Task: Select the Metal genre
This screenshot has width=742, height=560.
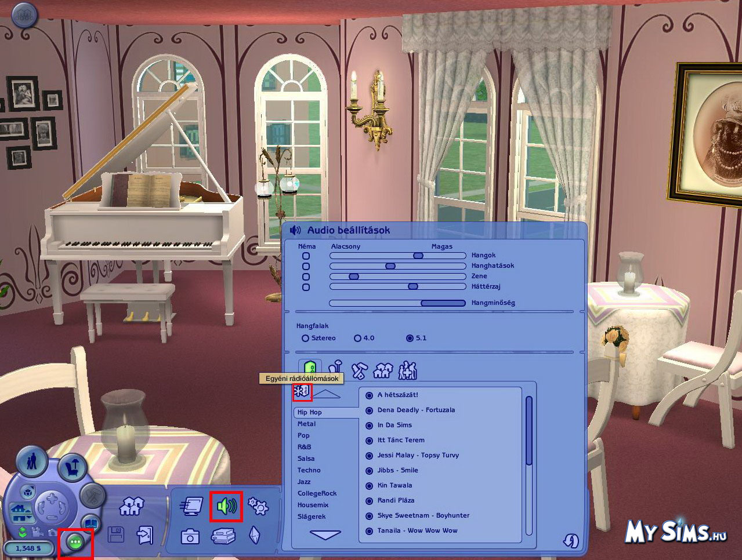Action: pos(307,424)
